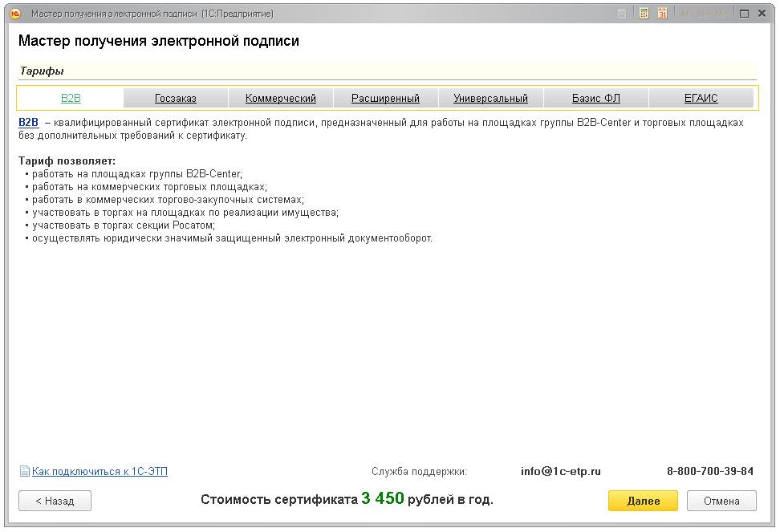
Task: Switch to the Госзаказ tariff tab
Action: point(176,98)
